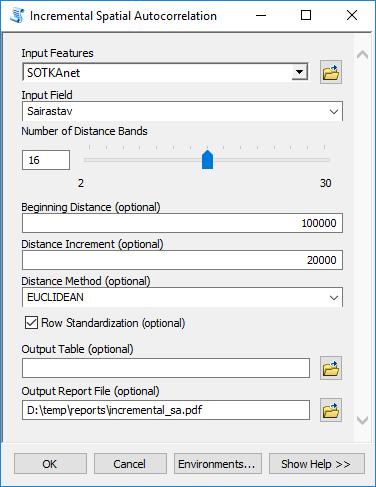This screenshot has height=487, width=376.
Task: Click the script tool icon in title bar
Action: (x=17, y=16)
